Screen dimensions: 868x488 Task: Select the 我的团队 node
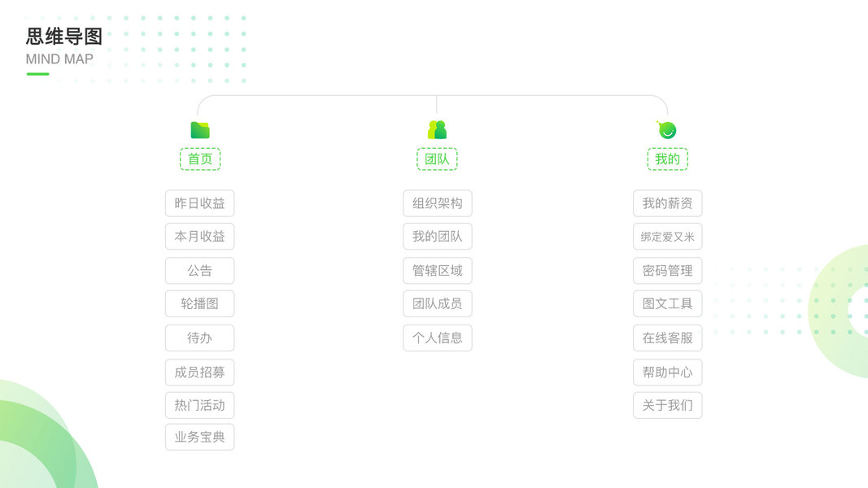coord(438,237)
